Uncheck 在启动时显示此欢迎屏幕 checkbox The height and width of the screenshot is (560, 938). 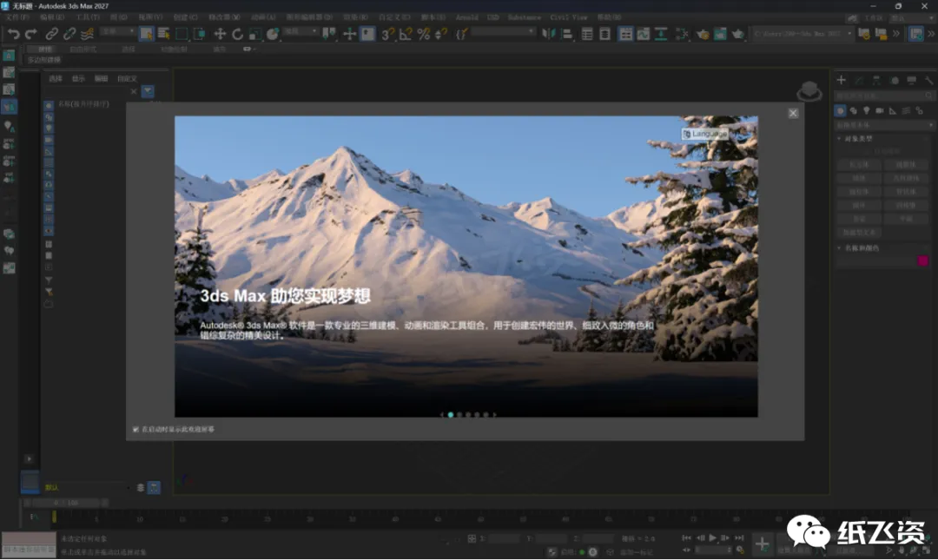pyautogui.click(x=135, y=430)
